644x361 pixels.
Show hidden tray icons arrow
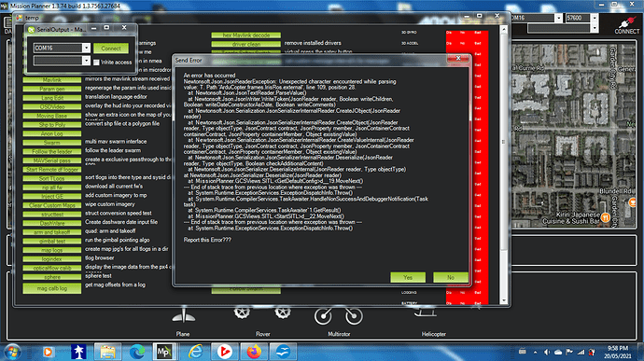click(x=535, y=352)
